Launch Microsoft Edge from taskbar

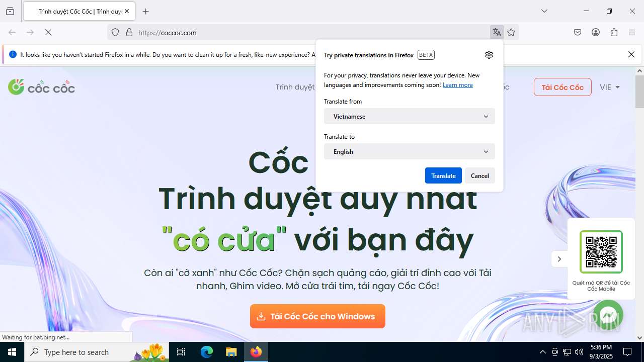click(207, 352)
